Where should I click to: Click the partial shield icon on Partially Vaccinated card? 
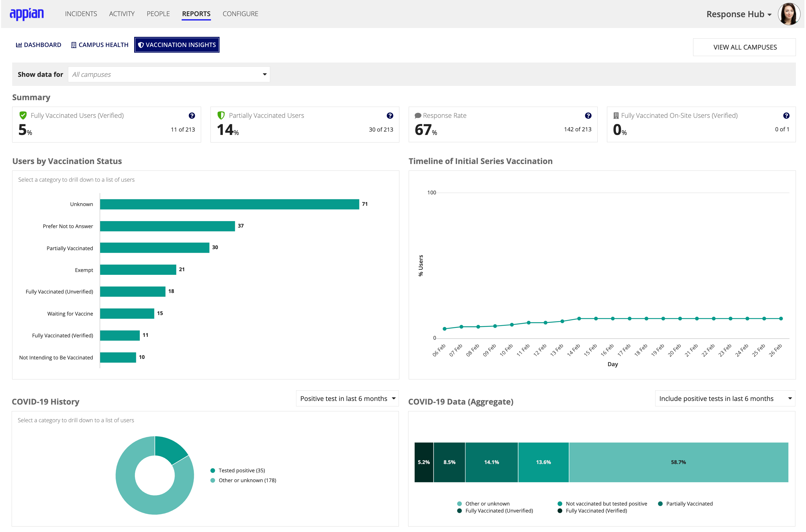click(221, 115)
